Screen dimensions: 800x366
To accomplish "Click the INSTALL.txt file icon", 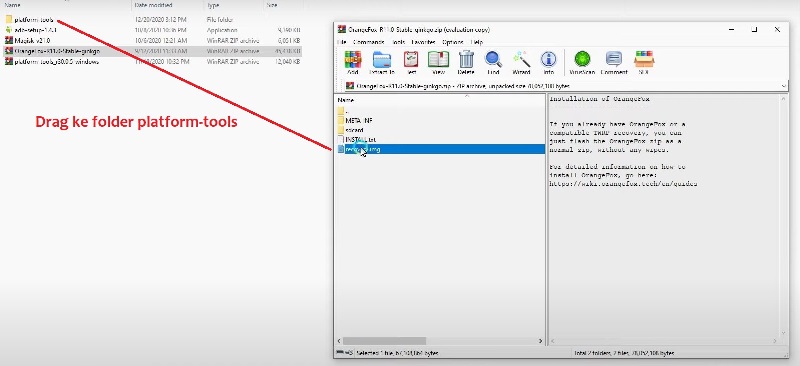I will click(341, 139).
